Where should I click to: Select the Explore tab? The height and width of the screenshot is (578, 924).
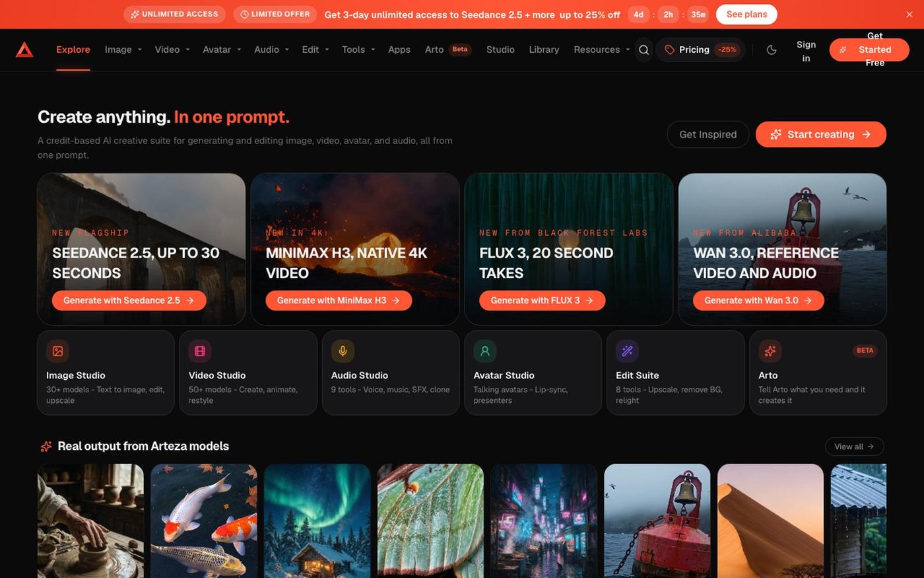(x=73, y=50)
